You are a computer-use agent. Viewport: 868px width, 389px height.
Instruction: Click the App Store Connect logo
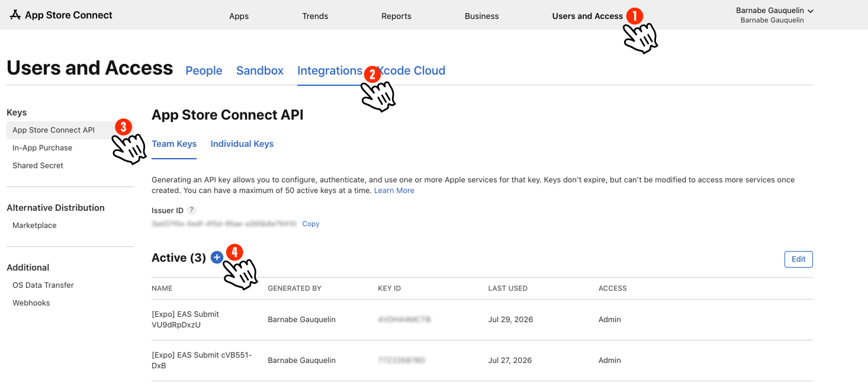coord(61,15)
